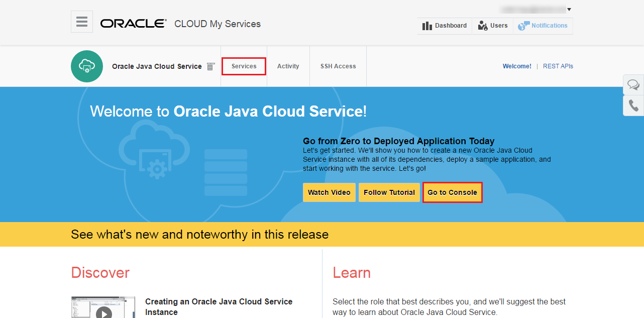Switch to the Activity tab
Viewport: 644px width, 318px height.
288,66
